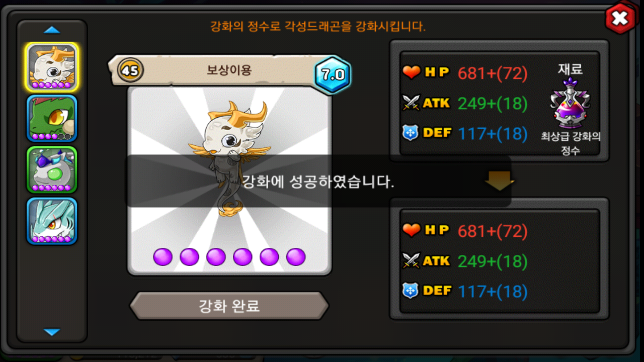This screenshot has width=644, height=362.
Task: Close the enhancement window with red X
Action: click(620, 18)
